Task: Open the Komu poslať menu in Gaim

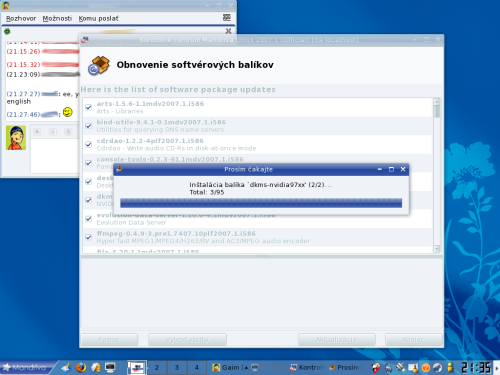Action: click(x=98, y=18)
